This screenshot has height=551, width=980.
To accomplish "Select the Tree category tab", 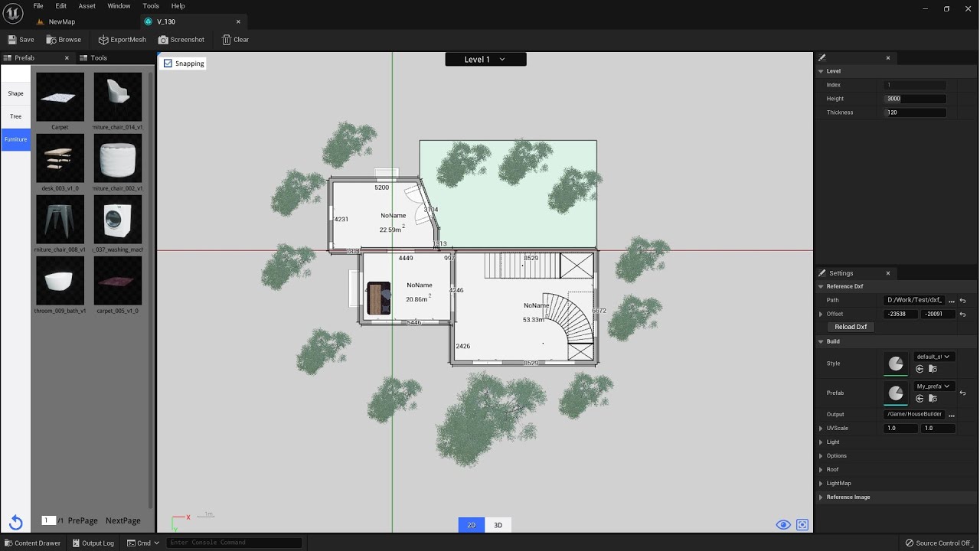I will (x=15, y=116).
